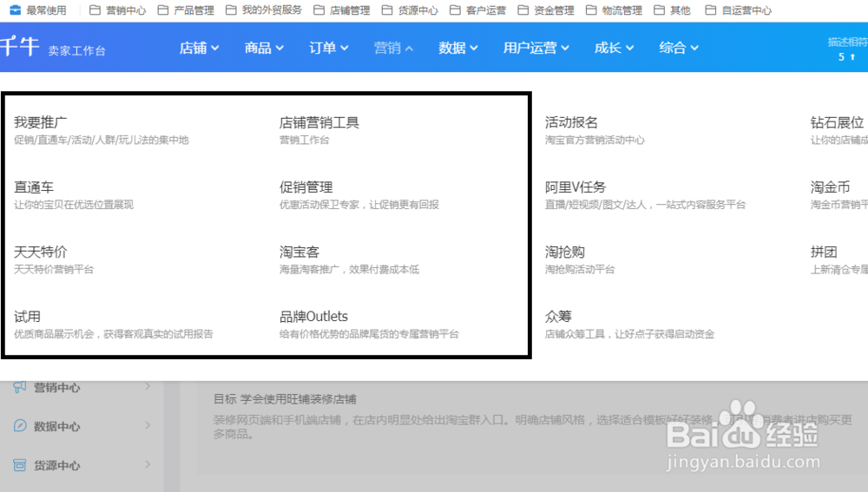The height and width of the screenshot is (492, 868).
Task: Expand the 订单 navigation dropdown
Action: pos(329,48)
